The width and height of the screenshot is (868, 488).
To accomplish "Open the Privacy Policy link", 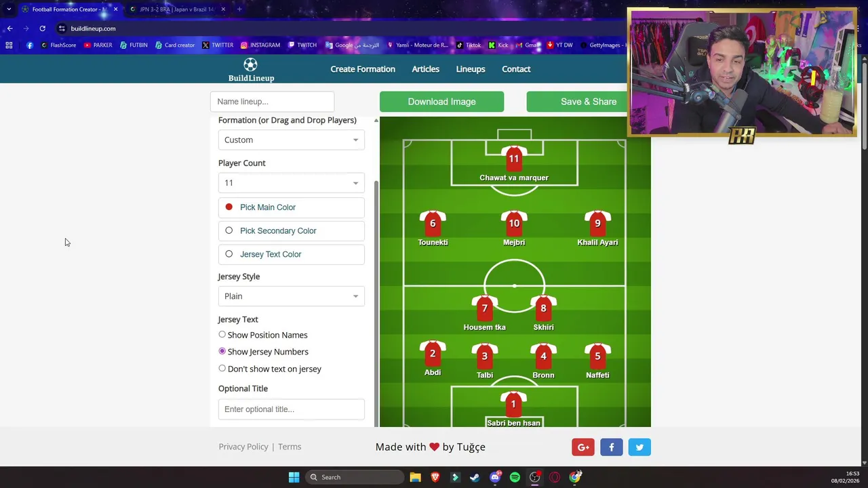I will pos(243,447).
